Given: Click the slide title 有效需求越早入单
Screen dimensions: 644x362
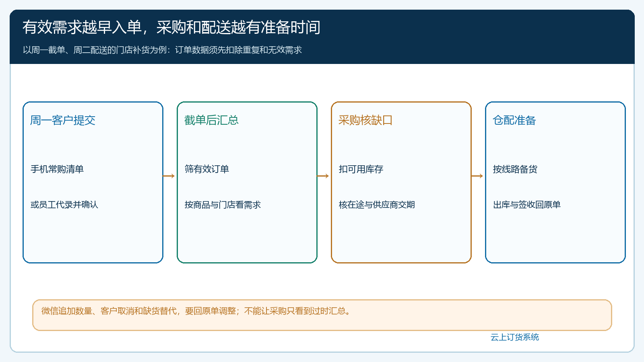Looking at the screenshot, I should tap(171, 27).
